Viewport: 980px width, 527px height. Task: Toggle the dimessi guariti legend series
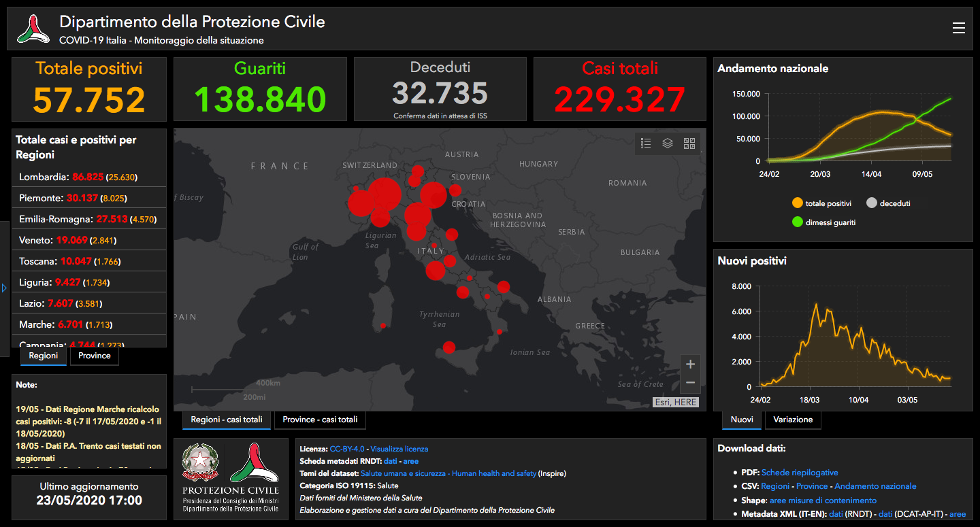coord(823,222)
